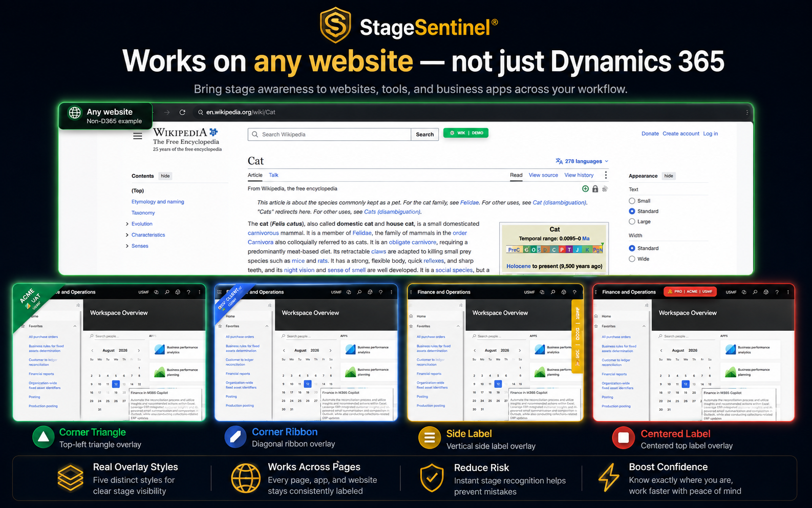Open the 278 languages dropdown
The image size is (812, 508).
point(582,161)
